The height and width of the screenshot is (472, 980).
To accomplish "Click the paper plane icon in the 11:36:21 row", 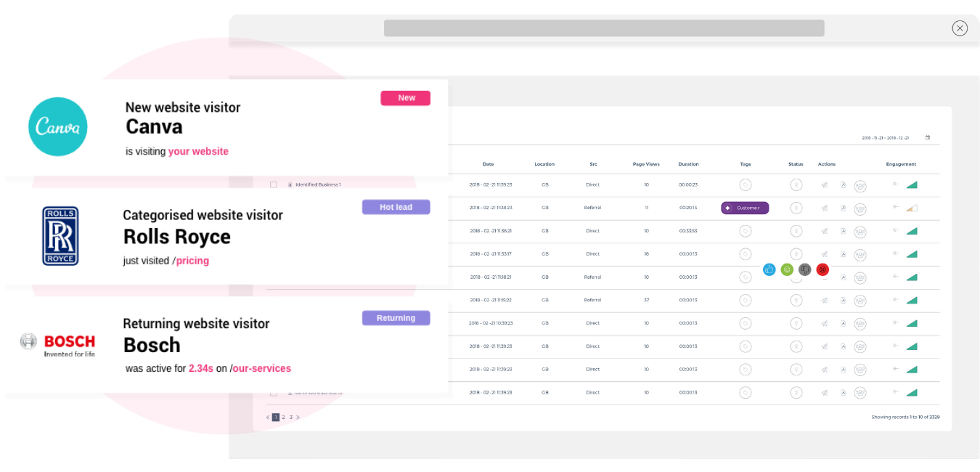I will 824,231.
